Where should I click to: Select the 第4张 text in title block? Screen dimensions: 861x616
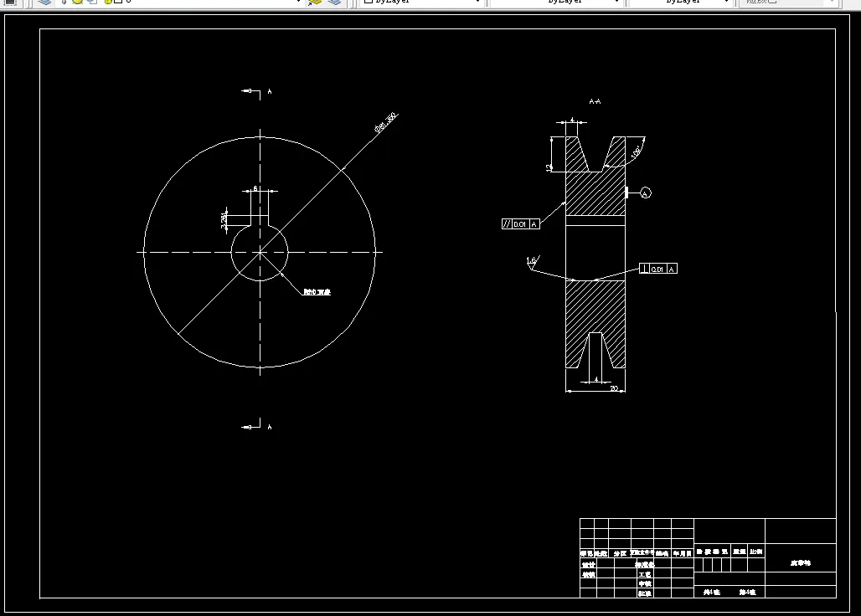click(747, 593)
